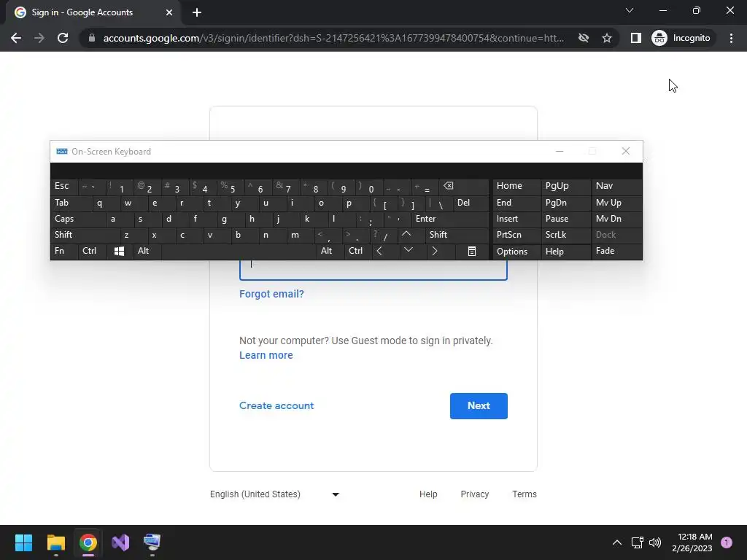Open a new tab with plus button
Viewport: 747px width, 560px height.
pos(197,12)
